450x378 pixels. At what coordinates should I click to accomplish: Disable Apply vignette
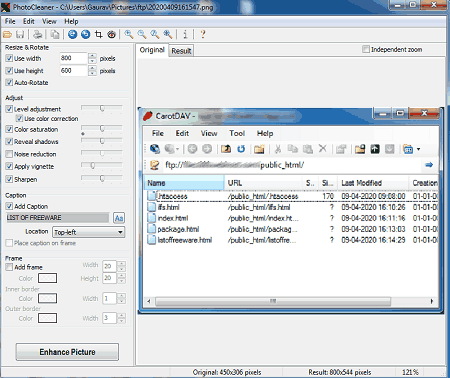point(9,166)
